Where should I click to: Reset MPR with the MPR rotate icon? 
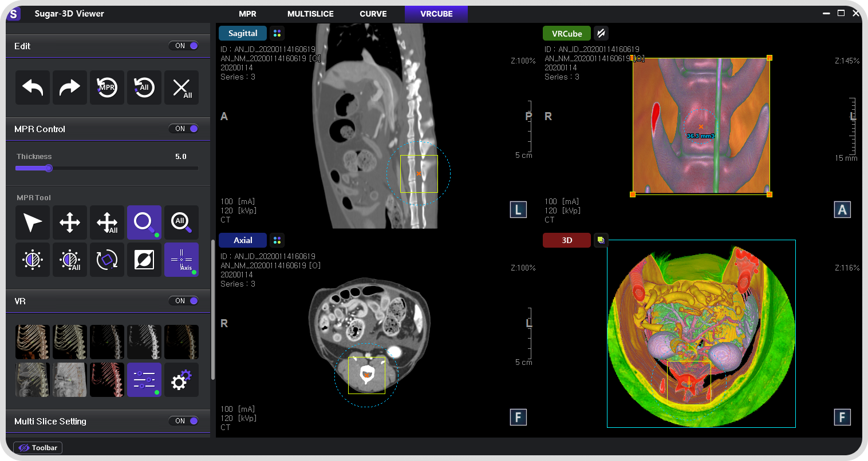(x=107, y=88)
